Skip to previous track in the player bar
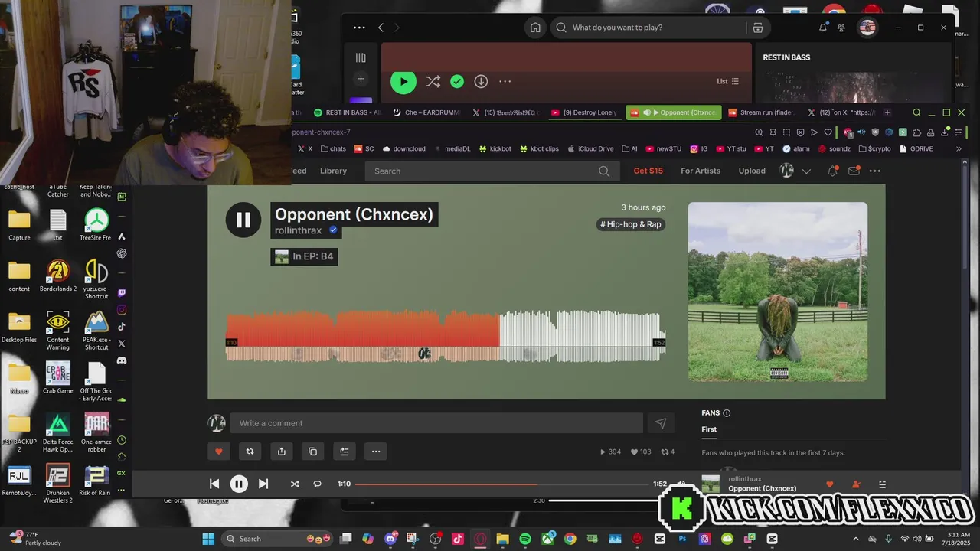Screen dimensions: 980x551 (214, 484)
